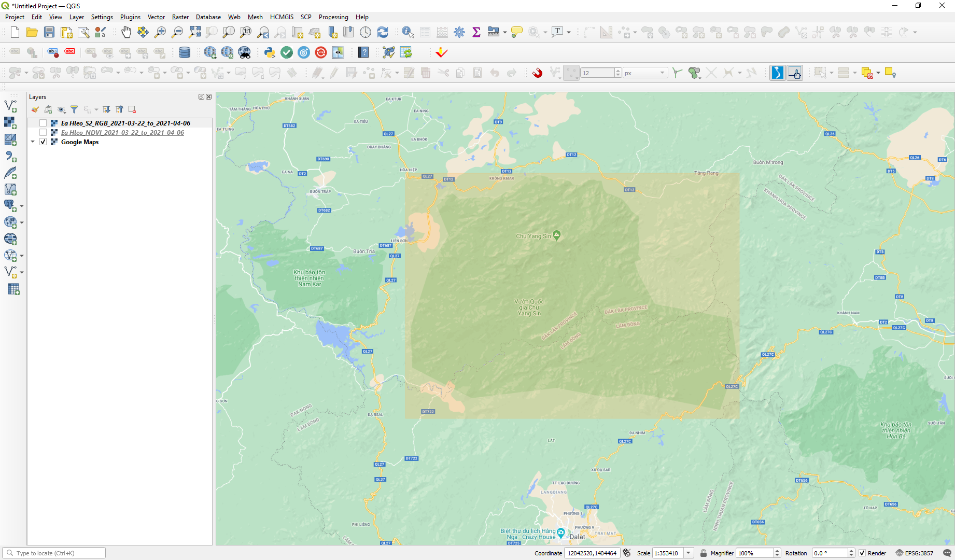The image size is (955, 560).
Task: Refresh the map canvas
Action: click(383, 32)
